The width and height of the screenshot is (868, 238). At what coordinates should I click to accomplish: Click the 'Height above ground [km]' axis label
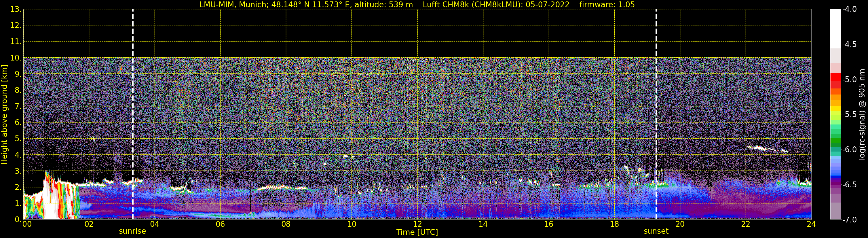[x=4, y=114]
